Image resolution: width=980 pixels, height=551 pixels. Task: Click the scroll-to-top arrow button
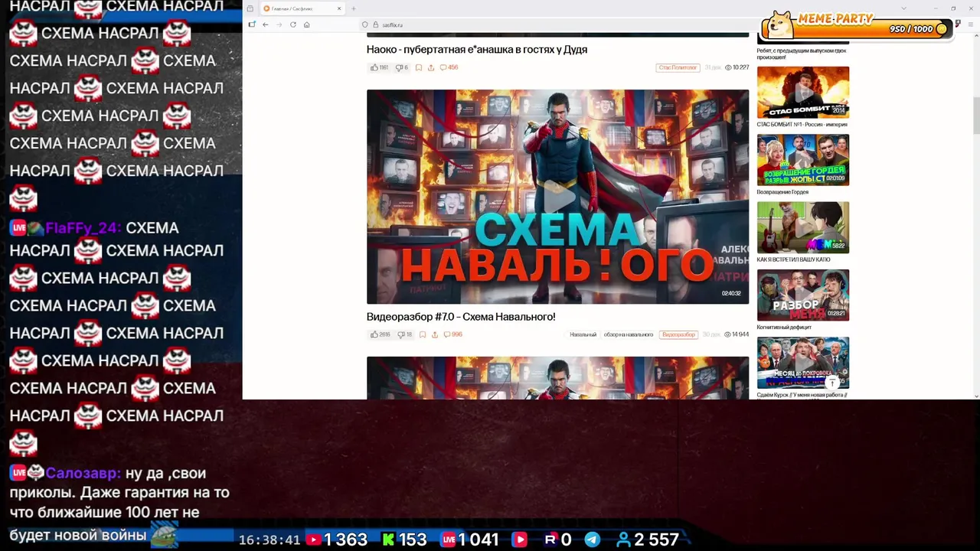pos(832,381)
